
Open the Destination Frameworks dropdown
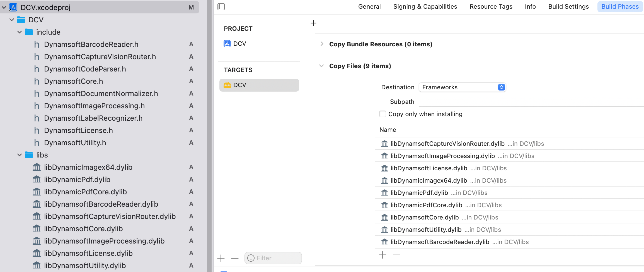[x=462, y=87]
